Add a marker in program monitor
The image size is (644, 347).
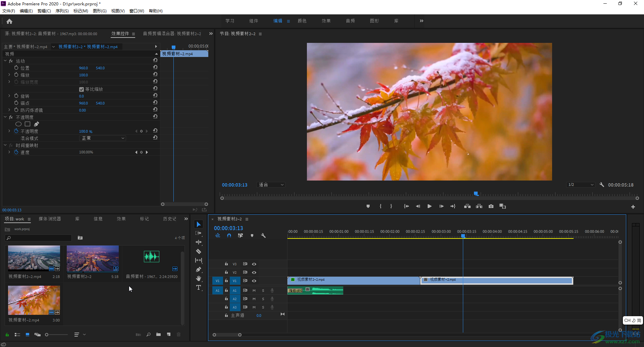coord(368,206)
